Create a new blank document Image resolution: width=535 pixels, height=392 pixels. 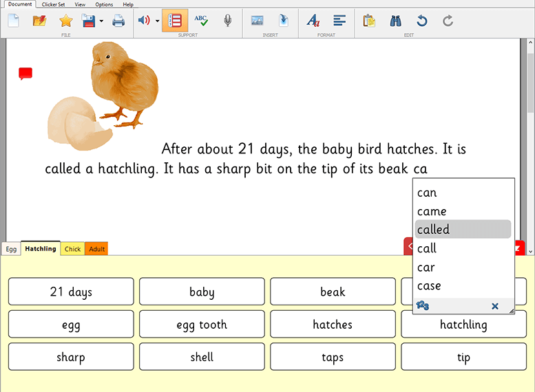[13, 21]
